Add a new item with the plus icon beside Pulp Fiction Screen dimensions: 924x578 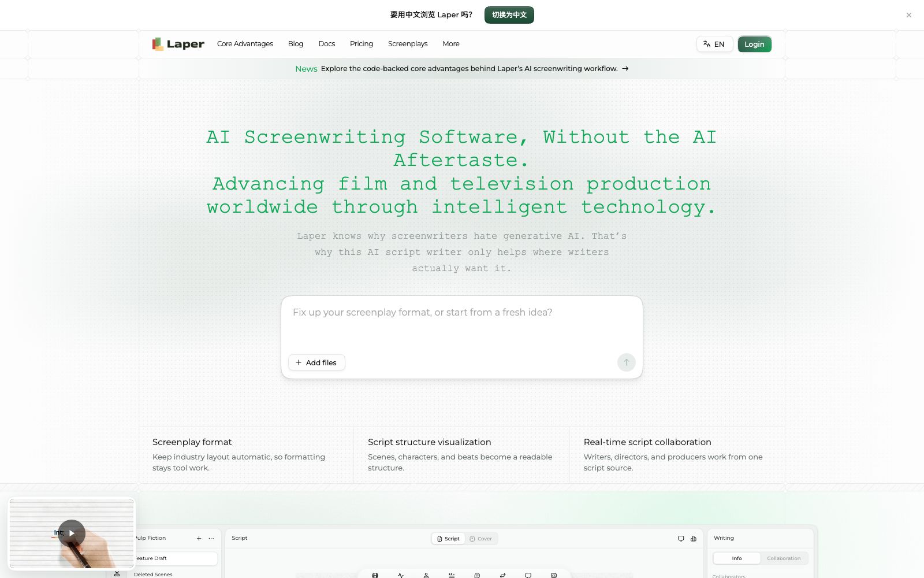199,538
